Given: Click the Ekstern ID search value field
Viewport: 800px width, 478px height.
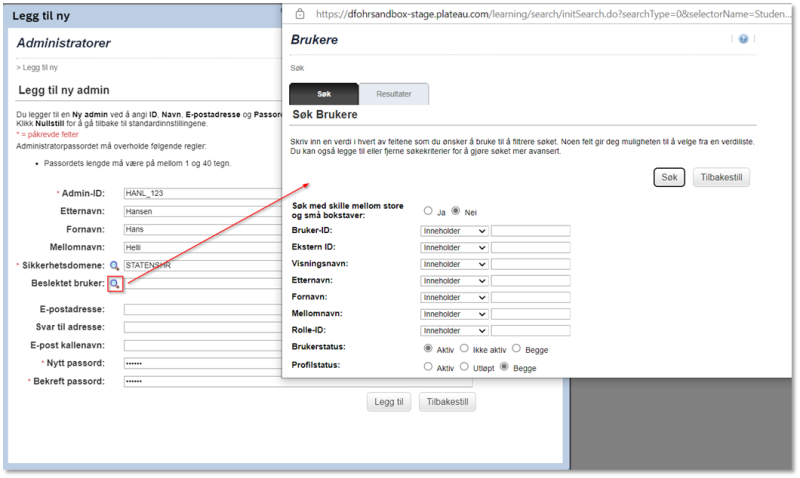Looking at the screenshot, I should 531,248.
